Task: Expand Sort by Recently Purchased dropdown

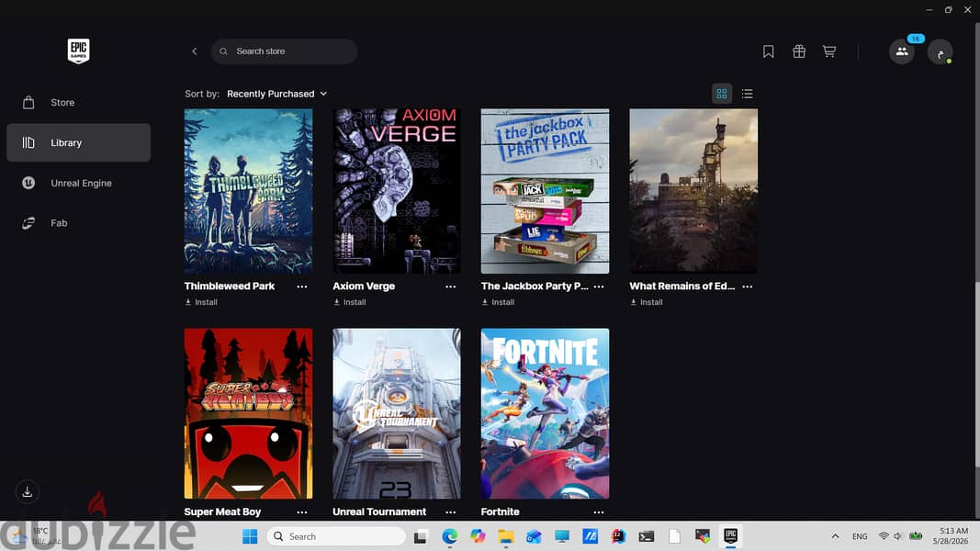Action: [x=276, y=94]
